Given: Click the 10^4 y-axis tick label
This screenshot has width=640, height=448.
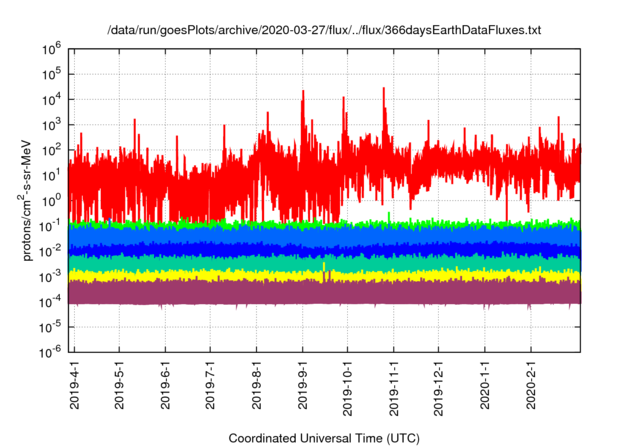Looking at the screenshot, I should [51, 99].
